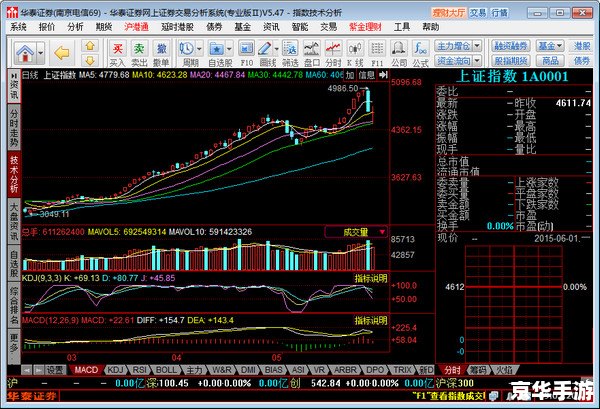The image size is (600, 409).
Task: Open the 沪港通 menu
Action: [136, 27]
